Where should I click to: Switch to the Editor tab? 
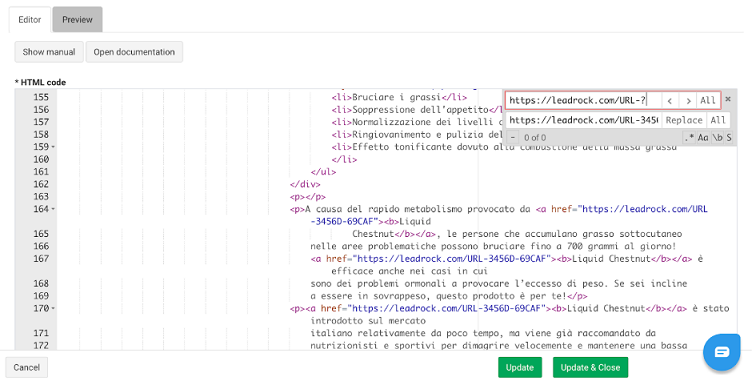pyautogui.click(x=29, y=20)
